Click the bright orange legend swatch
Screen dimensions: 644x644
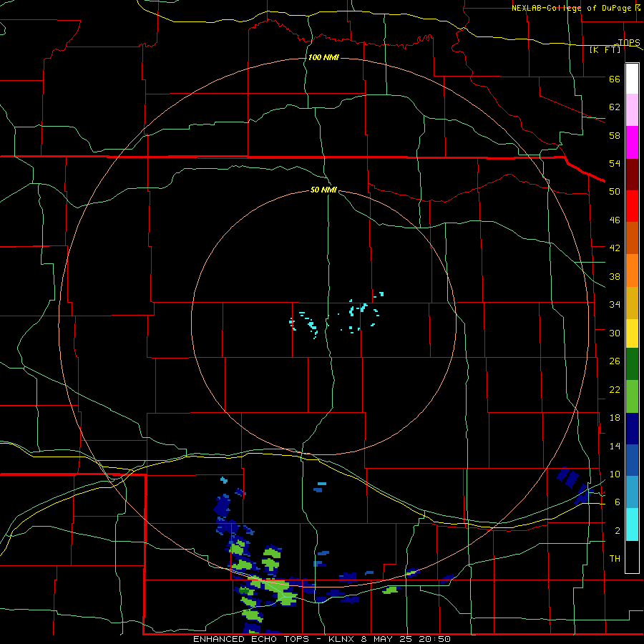(x=632, y=270)
